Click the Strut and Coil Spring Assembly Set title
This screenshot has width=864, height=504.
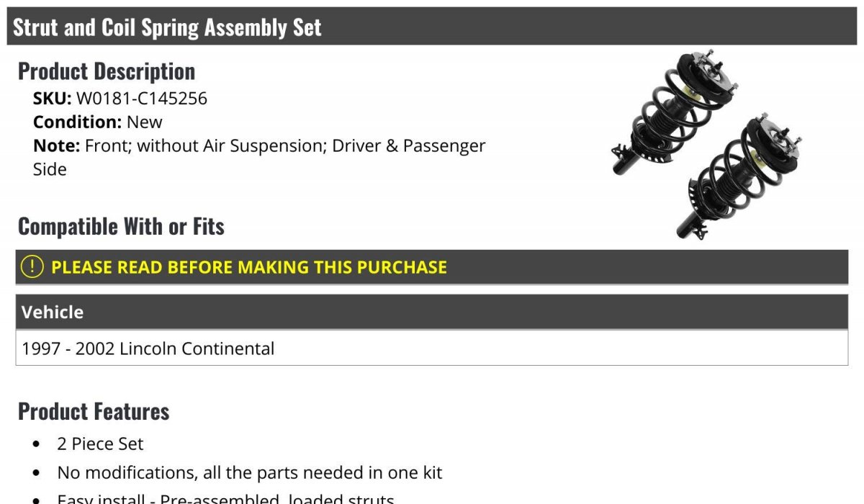point(167,27)
